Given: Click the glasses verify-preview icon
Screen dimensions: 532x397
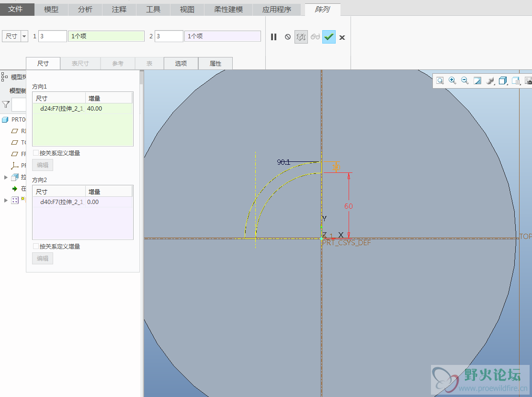Looking at the screenshot, I should tap(315, 37).
